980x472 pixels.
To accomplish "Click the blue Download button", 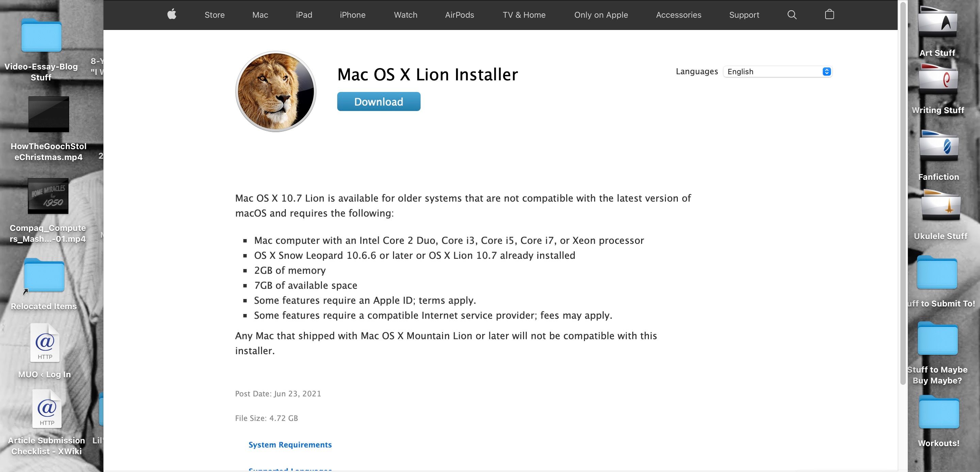I will point(378,101).
